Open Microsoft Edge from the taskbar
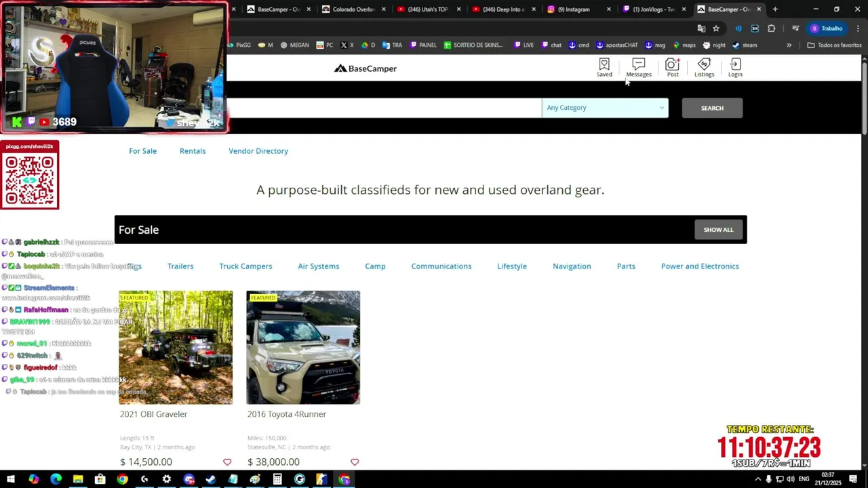The height and width of the screenshot is (488, 868). pos(56,479)
